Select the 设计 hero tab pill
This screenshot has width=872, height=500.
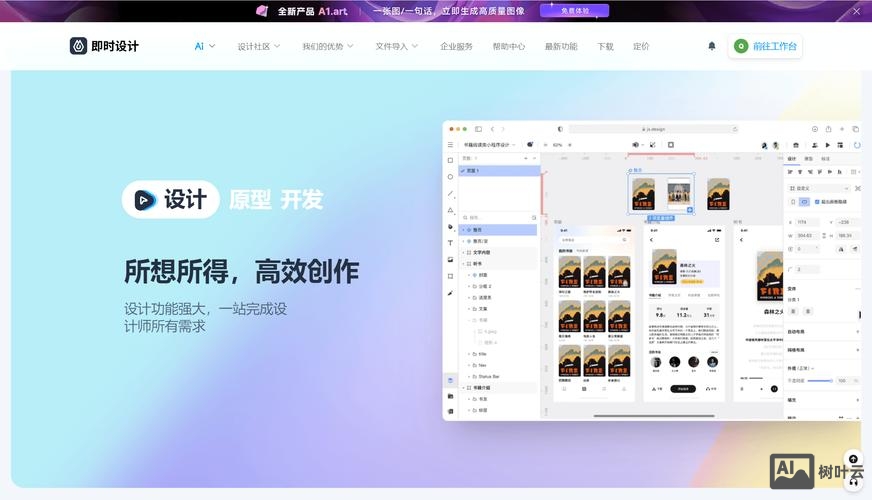(x=171, y=199)
